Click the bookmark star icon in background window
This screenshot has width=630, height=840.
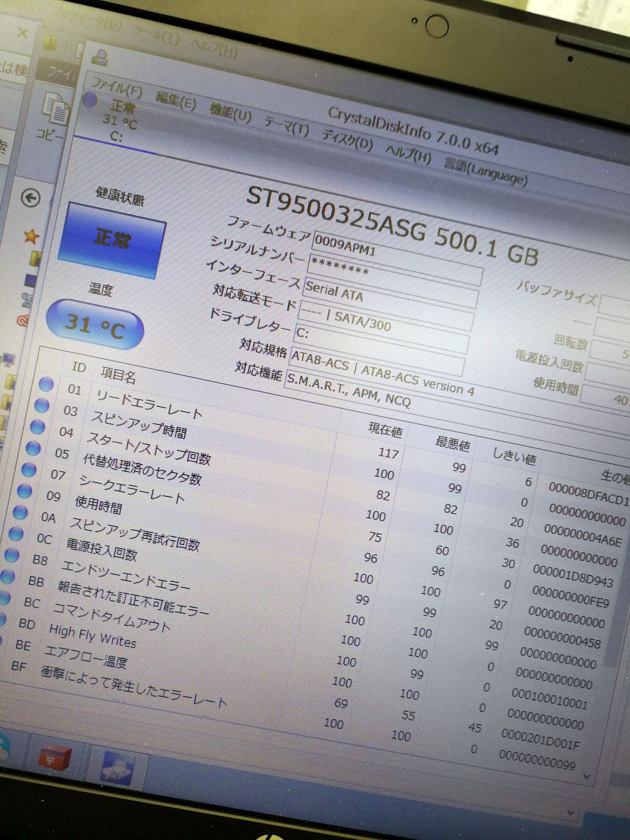(31, 236)
